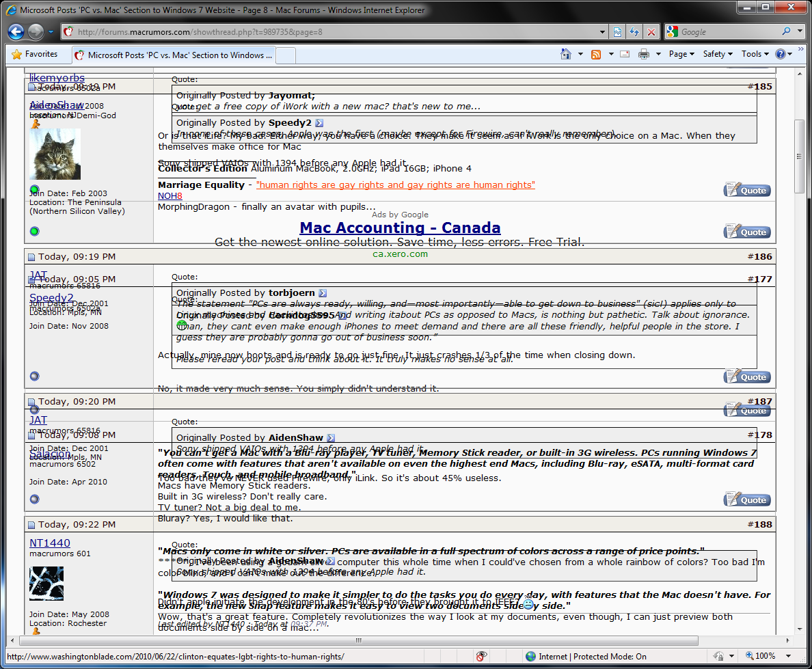Click the Print icon in command bar

tap(644, 54)
